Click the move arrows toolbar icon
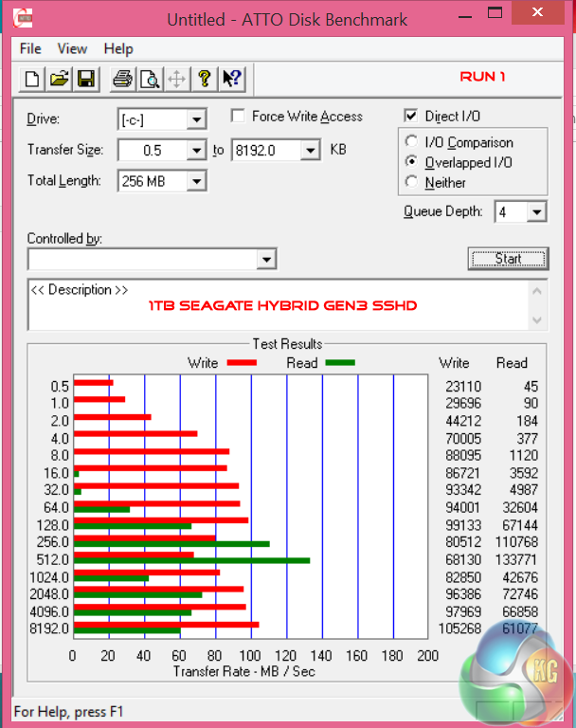Image resolution: width=576 pixels, height=728 pixels. pos(177,79)
